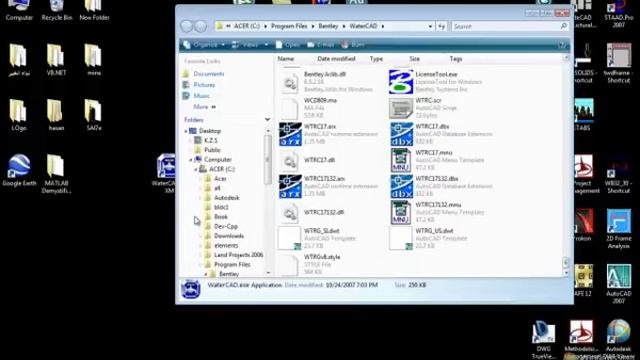
Task: Expand the More favorite links
Action: point(204,107)
